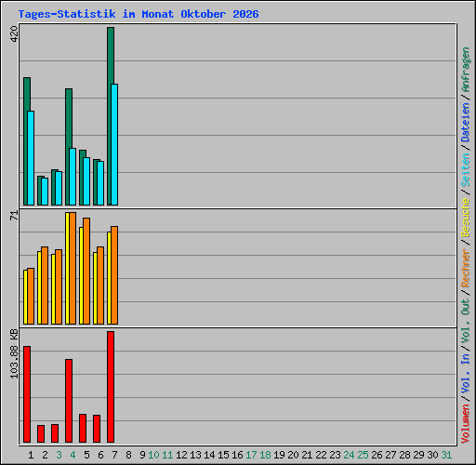Screen dimensions: 476x465
Task: Click day 1 on the x-axis
Action: (31, 455)
